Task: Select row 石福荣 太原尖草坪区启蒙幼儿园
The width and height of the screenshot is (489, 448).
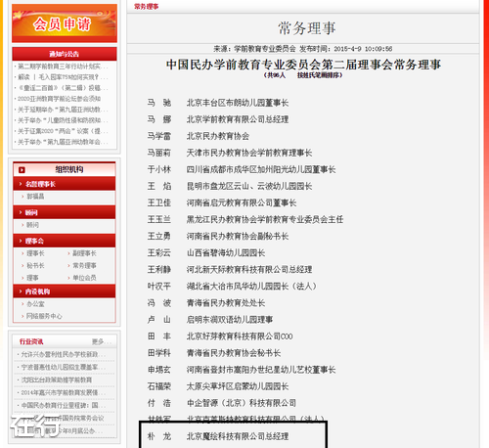Action: [x=218, y=386]
